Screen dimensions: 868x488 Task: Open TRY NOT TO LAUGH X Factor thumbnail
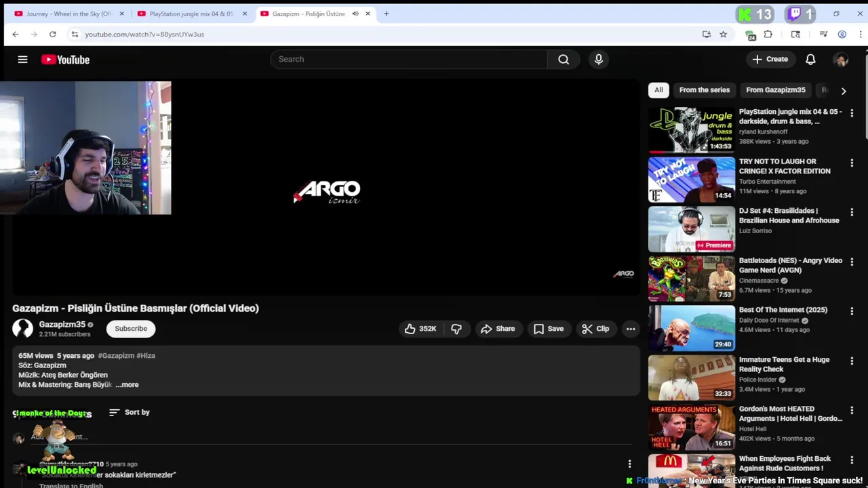pos(691,180)
